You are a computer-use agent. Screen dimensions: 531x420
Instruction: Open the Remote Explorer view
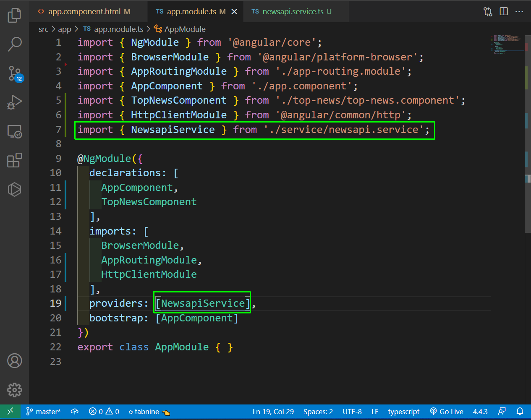pyautogui.click(x=14, y=131)
